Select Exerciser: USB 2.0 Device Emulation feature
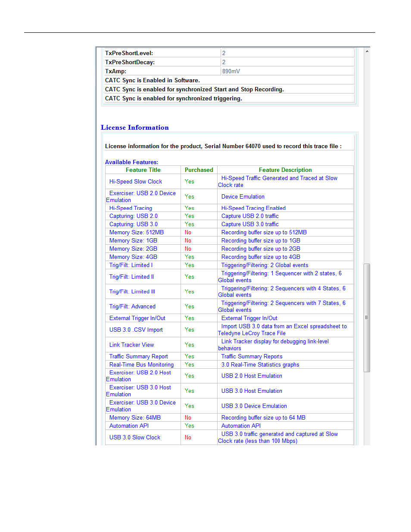This screenshot has width=411, height=532. [x=141, y=197]
